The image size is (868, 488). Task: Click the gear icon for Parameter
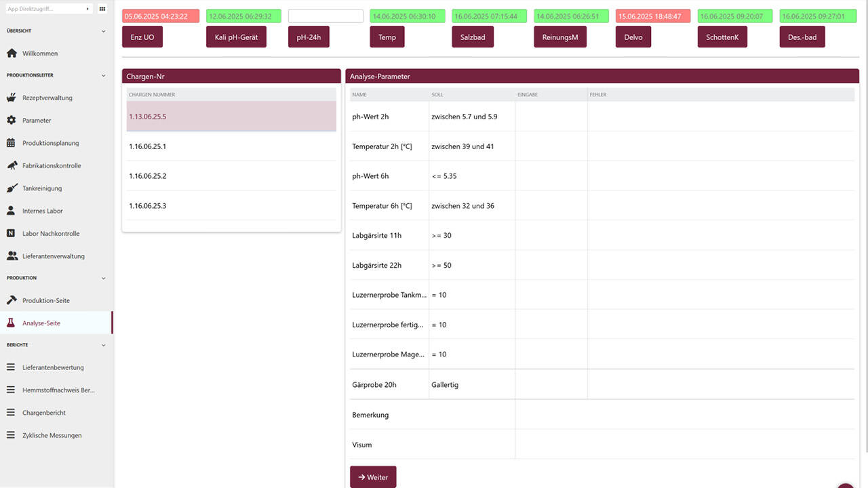tap(11, 120)
